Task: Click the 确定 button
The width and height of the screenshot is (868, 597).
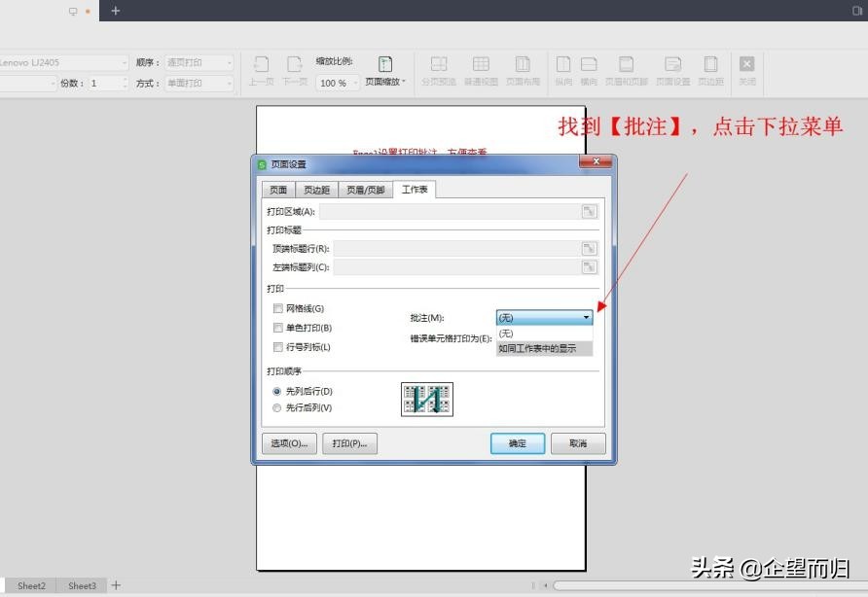Action: click(x=517, y=443)
